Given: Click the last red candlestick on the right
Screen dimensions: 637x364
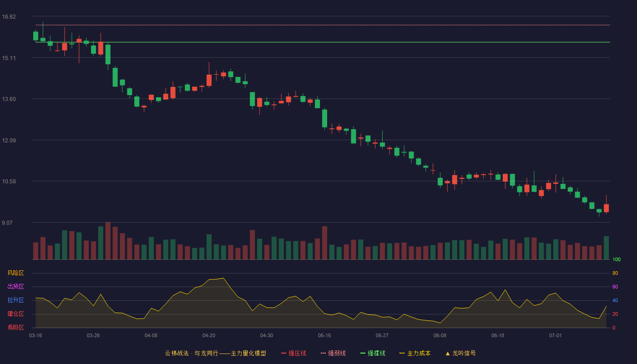Looking at the screenshot, I should [606, 208].
